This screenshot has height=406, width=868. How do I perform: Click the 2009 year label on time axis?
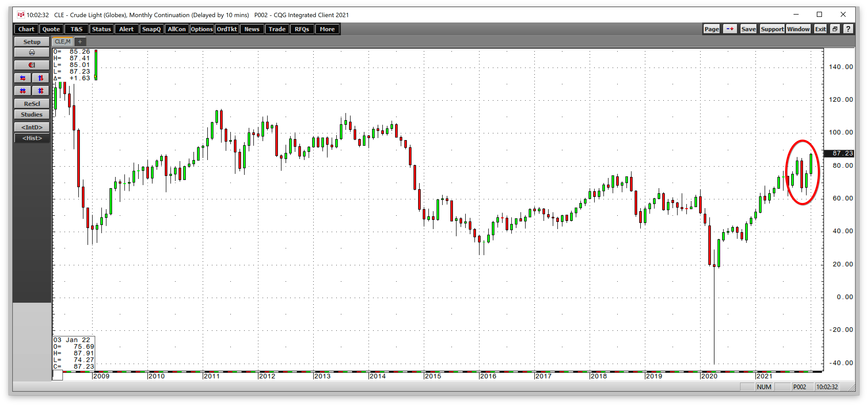click(101, 376)
